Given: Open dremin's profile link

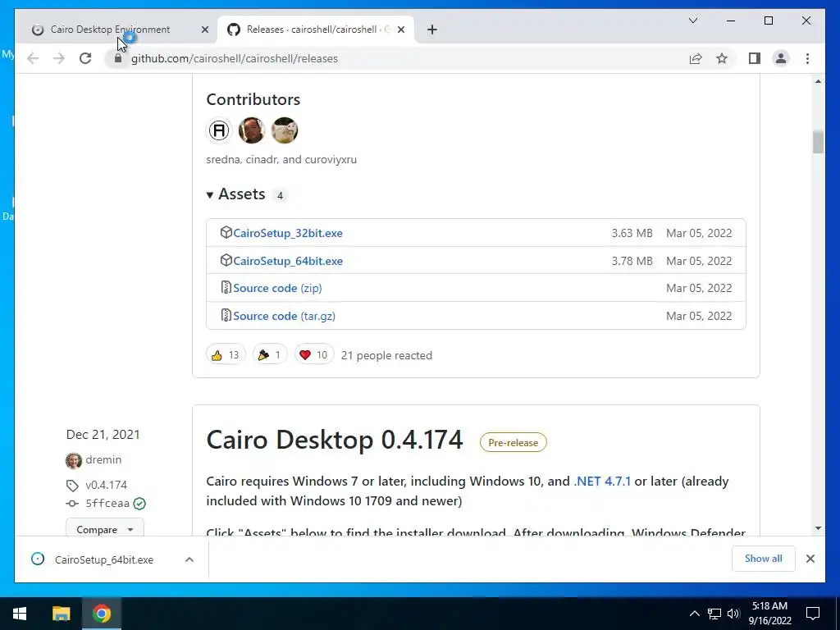Looking at the screenshot, I should (103, 459).
